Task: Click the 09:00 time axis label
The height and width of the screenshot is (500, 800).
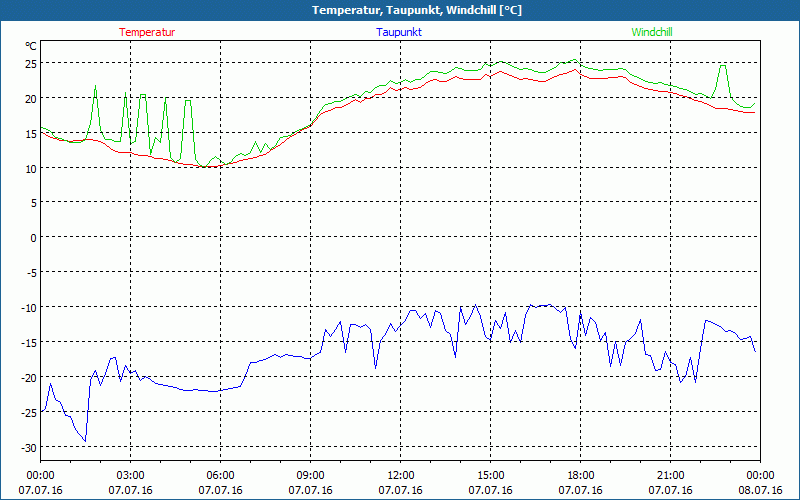Action: (x=310, y=476)
